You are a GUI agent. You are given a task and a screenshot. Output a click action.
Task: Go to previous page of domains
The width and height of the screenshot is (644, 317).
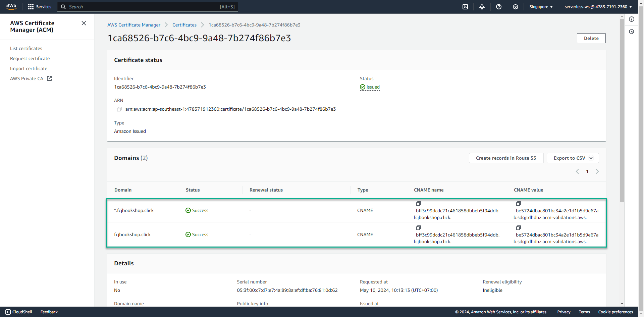pos(577,171)
